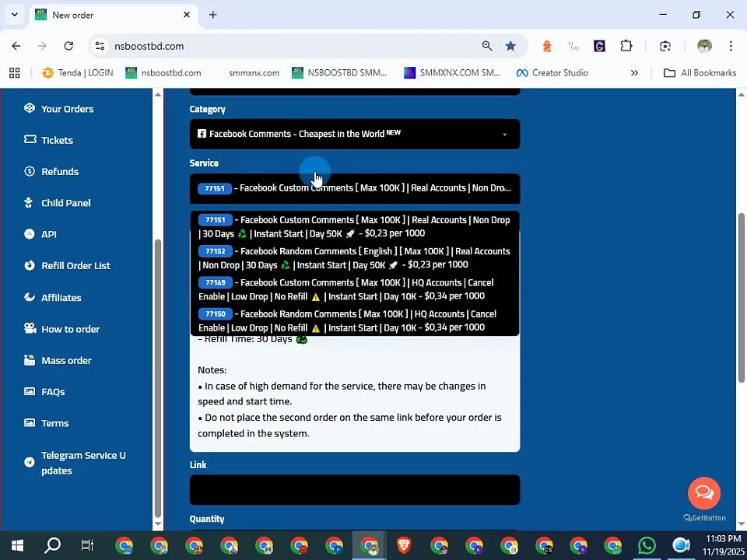Click the Category dropdown arrow

pyautogui.click(x=504, y=135)
